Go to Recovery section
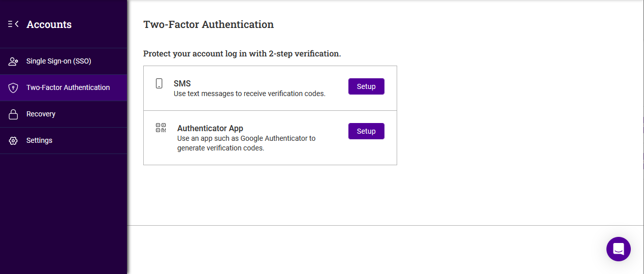The width and height of the screenshot is (644, 274). [63, 114]
